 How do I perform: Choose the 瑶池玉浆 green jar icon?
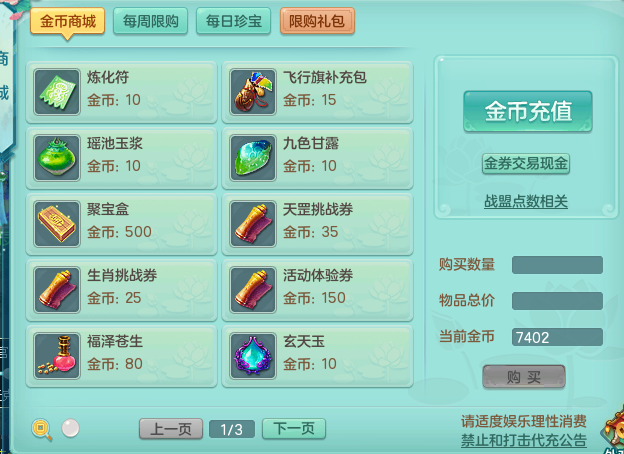(x=57, y=158)
